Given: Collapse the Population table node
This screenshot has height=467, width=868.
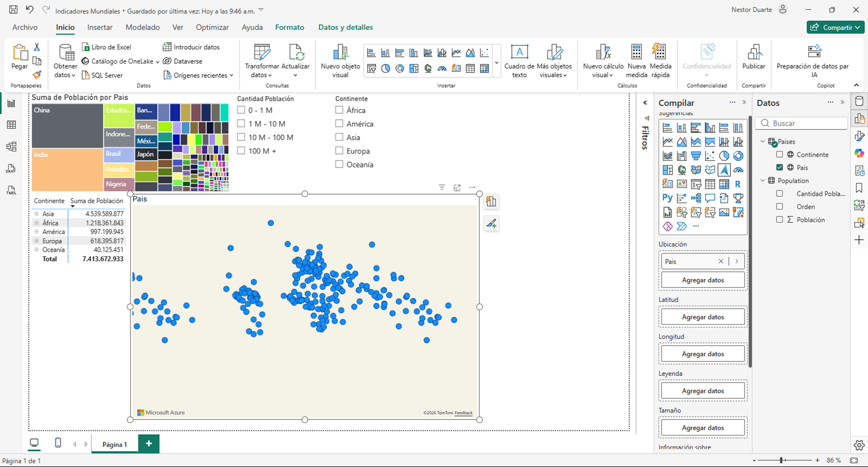Looking at the screenshot, I should 763,181.
